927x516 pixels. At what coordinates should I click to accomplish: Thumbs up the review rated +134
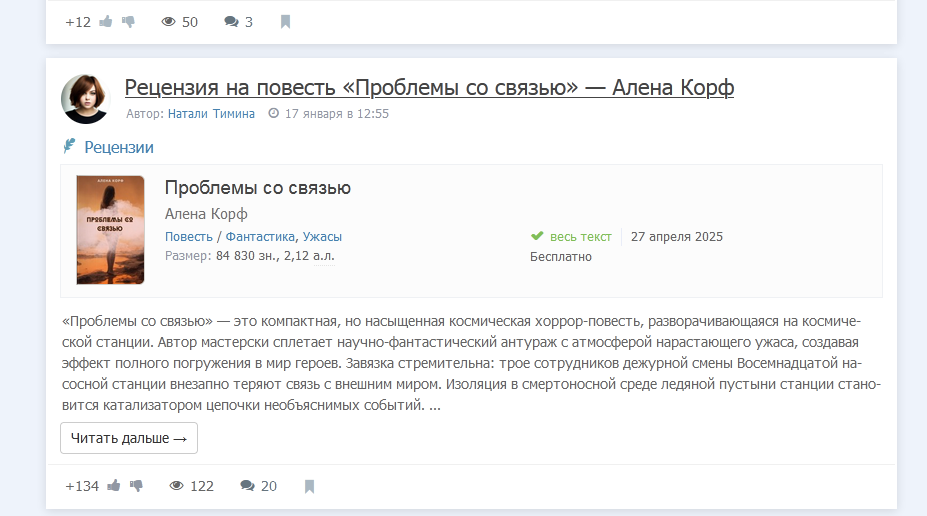point(114,486)
